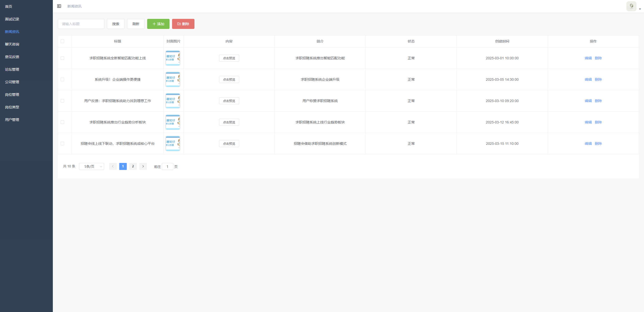Open cover thumbnail for 2025-03-15 news row
Screen dimensions: 644x312
pyautogui.click(x=173, y=144)
